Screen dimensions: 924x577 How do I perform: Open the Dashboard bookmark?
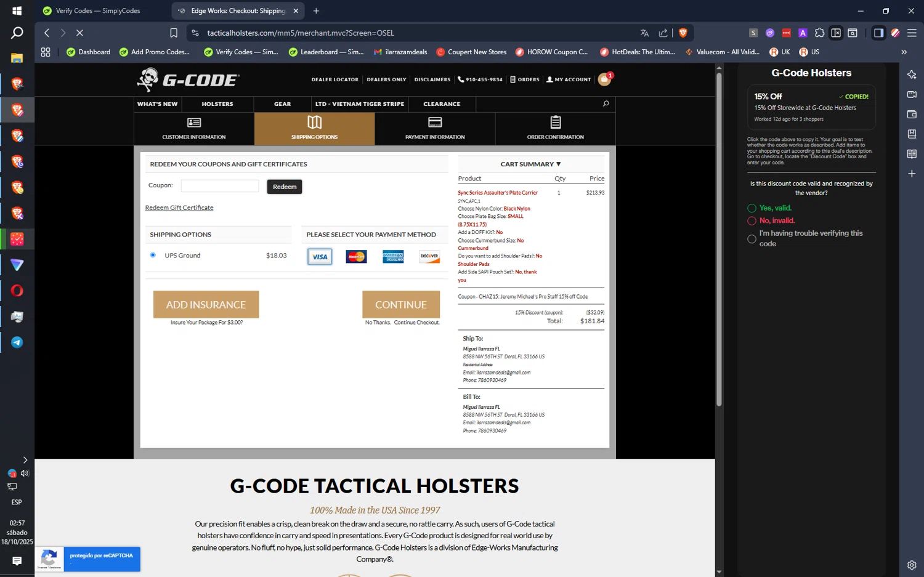point(89,52)
